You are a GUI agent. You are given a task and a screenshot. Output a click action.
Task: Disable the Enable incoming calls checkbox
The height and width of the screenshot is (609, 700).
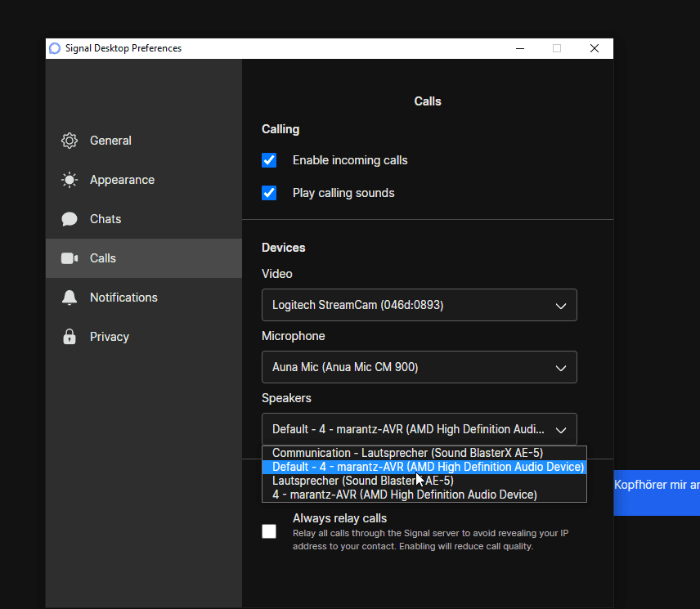tap(269, 160)
